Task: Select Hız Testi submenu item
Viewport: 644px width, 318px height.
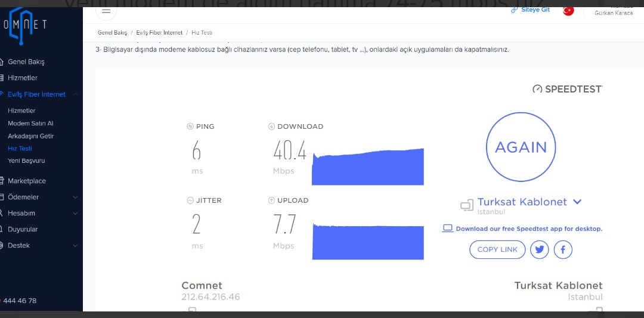Action: pyautogui.click(x=20, y=149)
